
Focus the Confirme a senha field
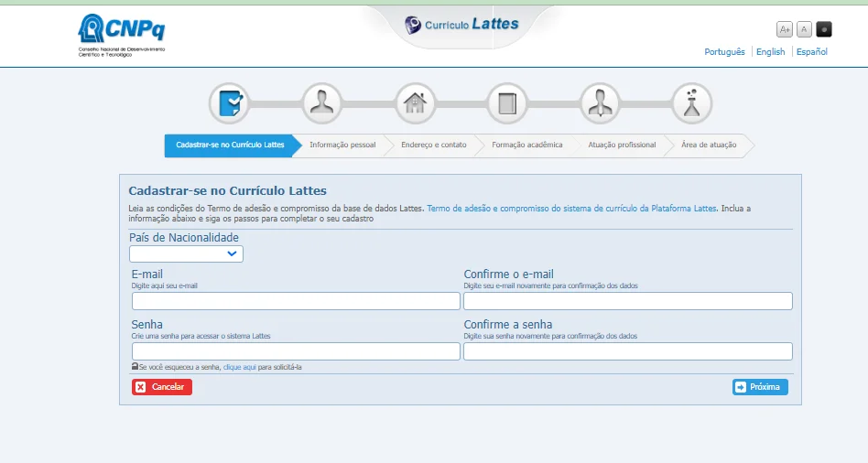pyautogui.click(x=628, y=351)
